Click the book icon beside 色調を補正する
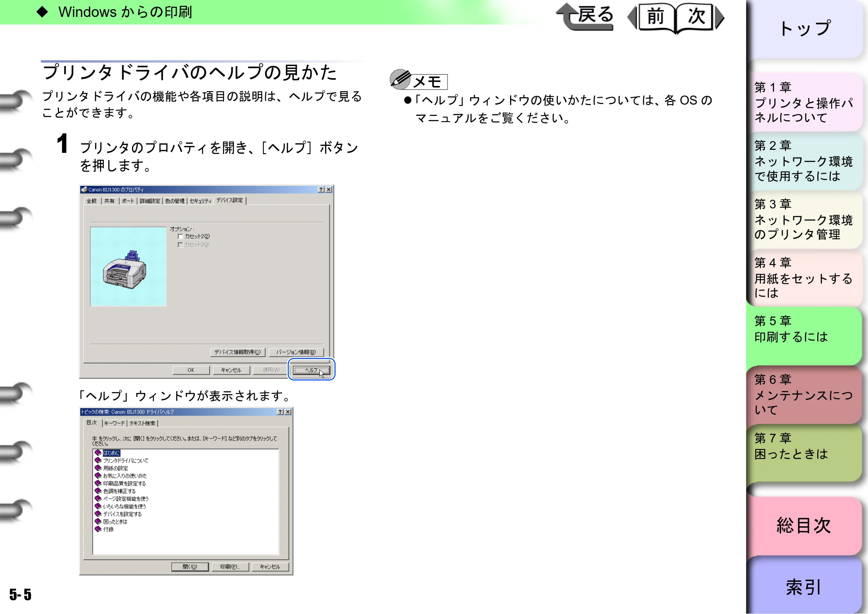This screenshot has width=868, height=614. 98,491
